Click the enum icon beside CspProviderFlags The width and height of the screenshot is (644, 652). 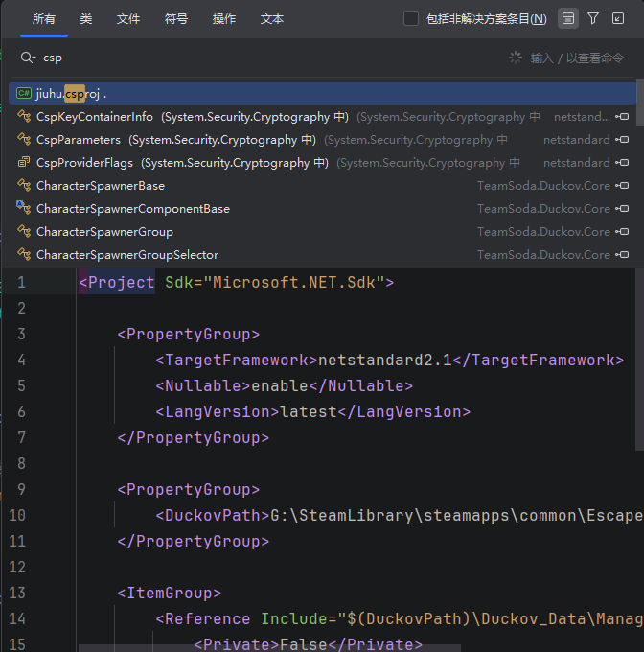point(24,163)
